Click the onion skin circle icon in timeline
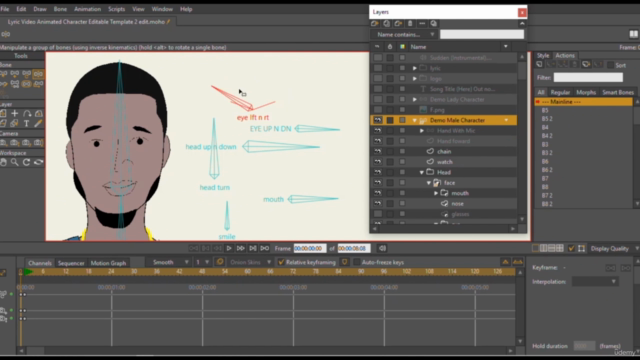The image size is (640, 360). (220, 262)
